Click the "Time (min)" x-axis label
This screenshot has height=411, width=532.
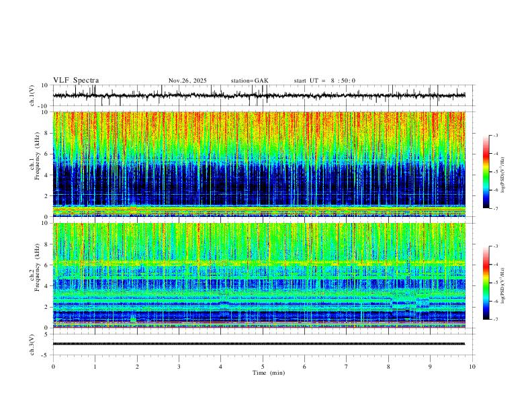click(269, 373)
